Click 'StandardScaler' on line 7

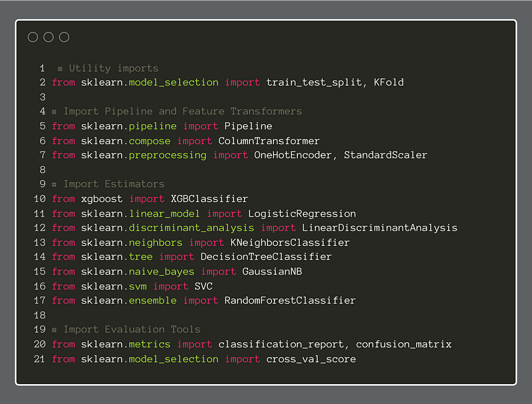point(386,155)
